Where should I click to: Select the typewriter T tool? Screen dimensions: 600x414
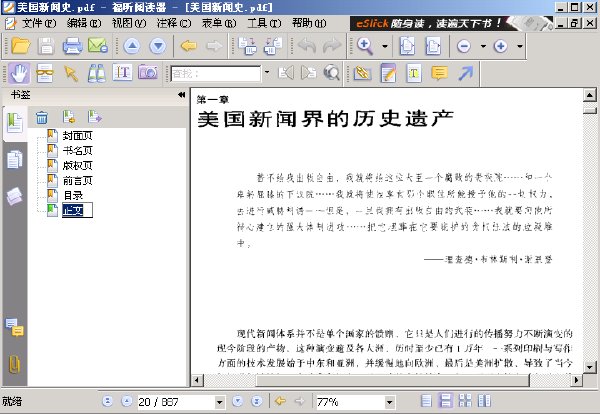click(414, 73)
